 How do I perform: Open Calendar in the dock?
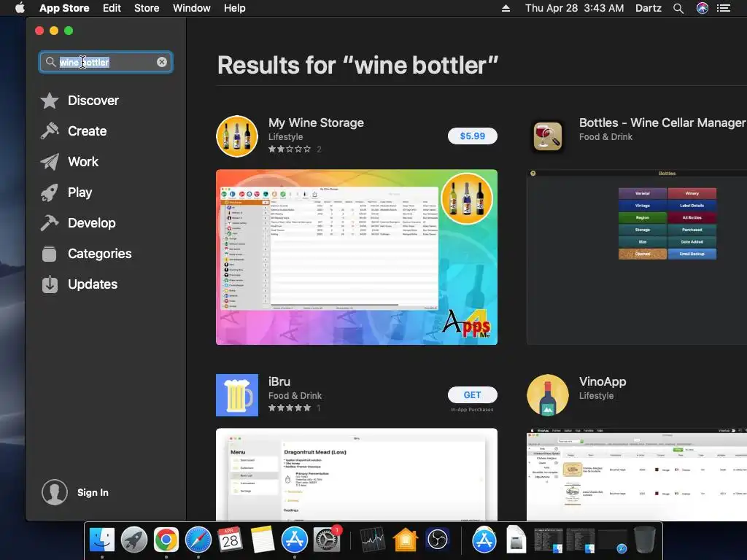pos(230,540)
